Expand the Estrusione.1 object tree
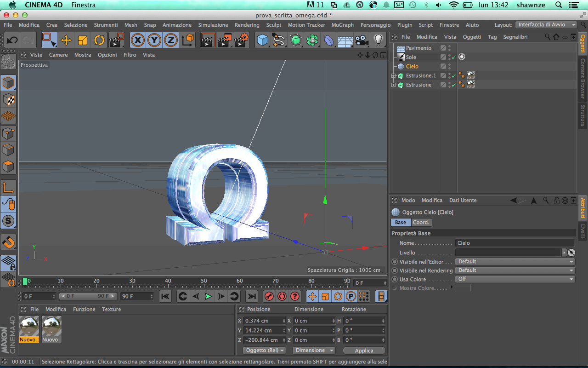588x368 pixels. tap(394, 76)
